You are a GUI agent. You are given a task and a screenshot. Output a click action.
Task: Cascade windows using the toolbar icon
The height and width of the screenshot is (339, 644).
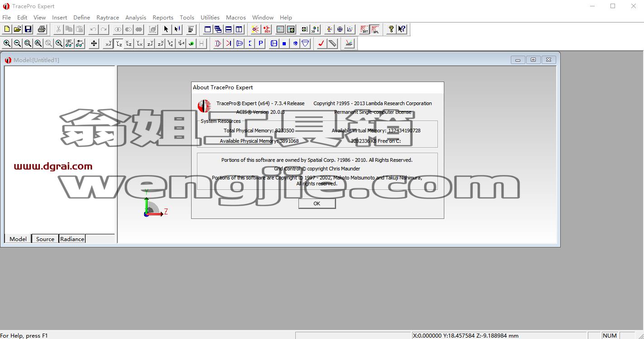[218, 29]
